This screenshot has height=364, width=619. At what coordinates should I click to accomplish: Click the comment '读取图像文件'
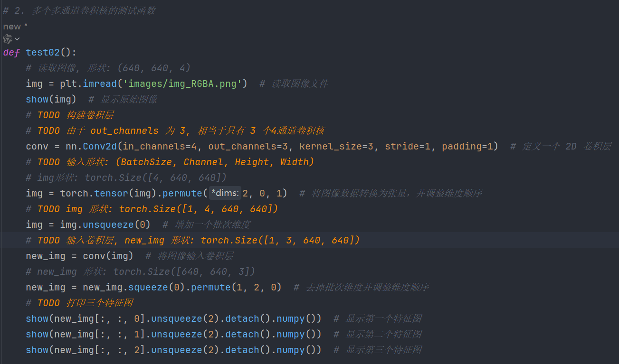(x=294, y=84)
